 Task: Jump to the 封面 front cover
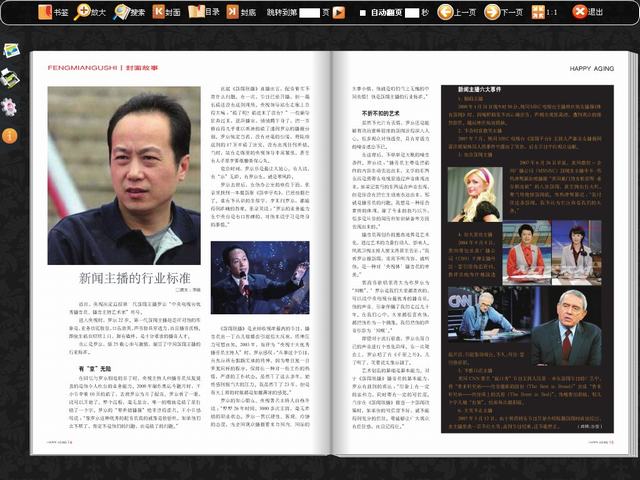point(167,12)
